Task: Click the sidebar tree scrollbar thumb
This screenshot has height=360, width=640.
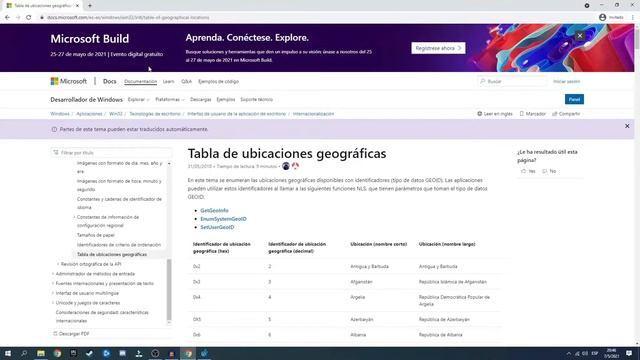Action: pos(169,290)
